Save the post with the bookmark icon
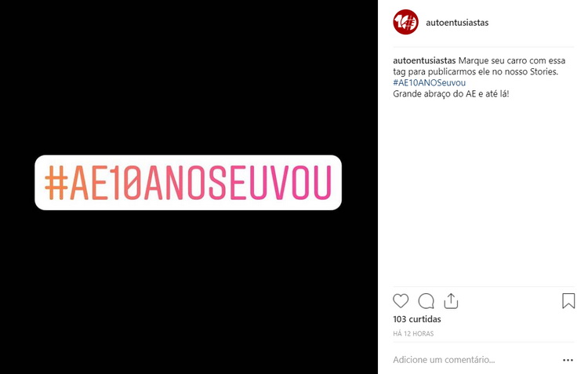This screenshot has height=374, width=588. (x=568, y=301)
